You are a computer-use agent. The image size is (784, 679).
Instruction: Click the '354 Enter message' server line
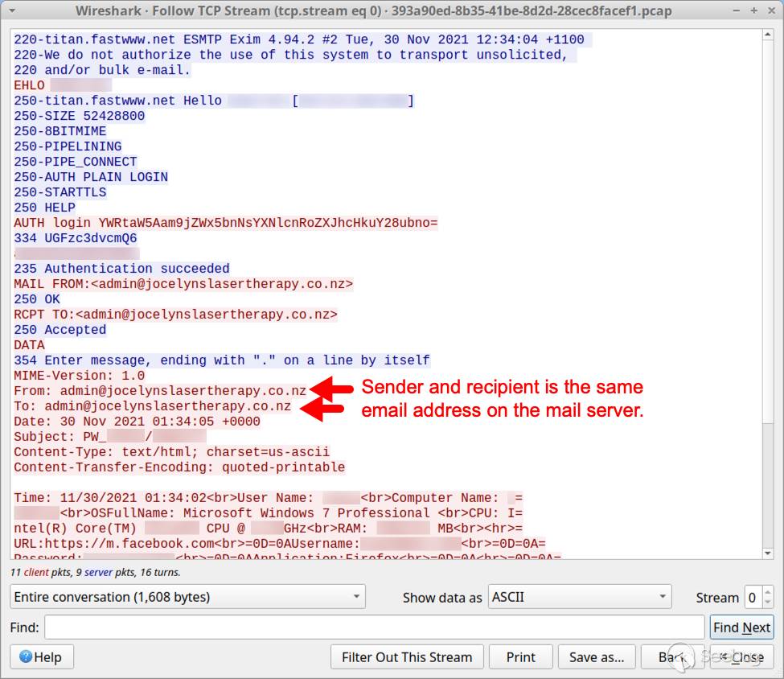[221, 360]
